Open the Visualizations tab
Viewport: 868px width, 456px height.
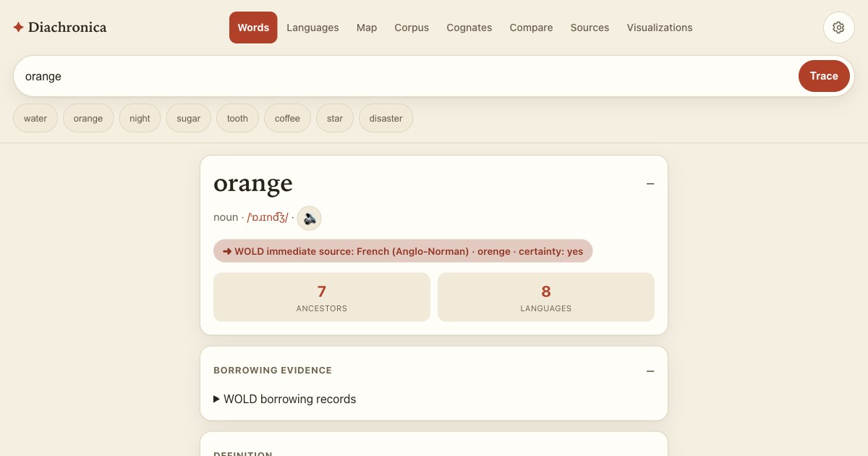(x=660, y=28)
